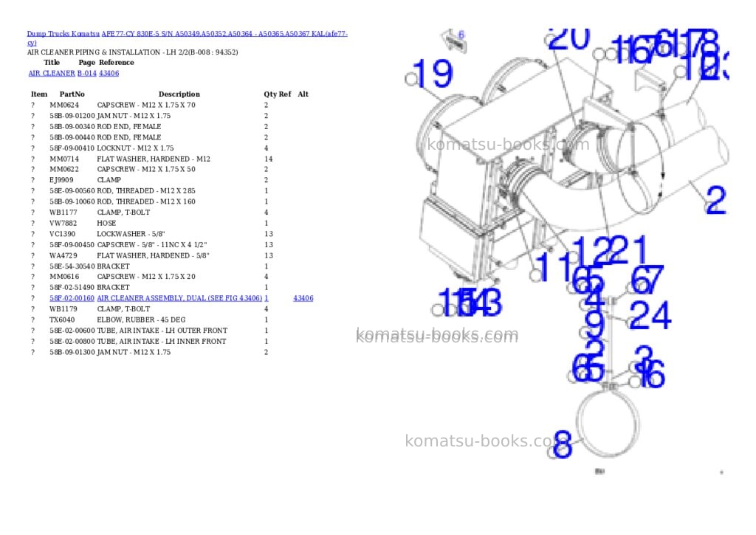
Task: Select CAPSCREW - M12 X 1.75 X 70 description
Action: click(x=146, y=105)
